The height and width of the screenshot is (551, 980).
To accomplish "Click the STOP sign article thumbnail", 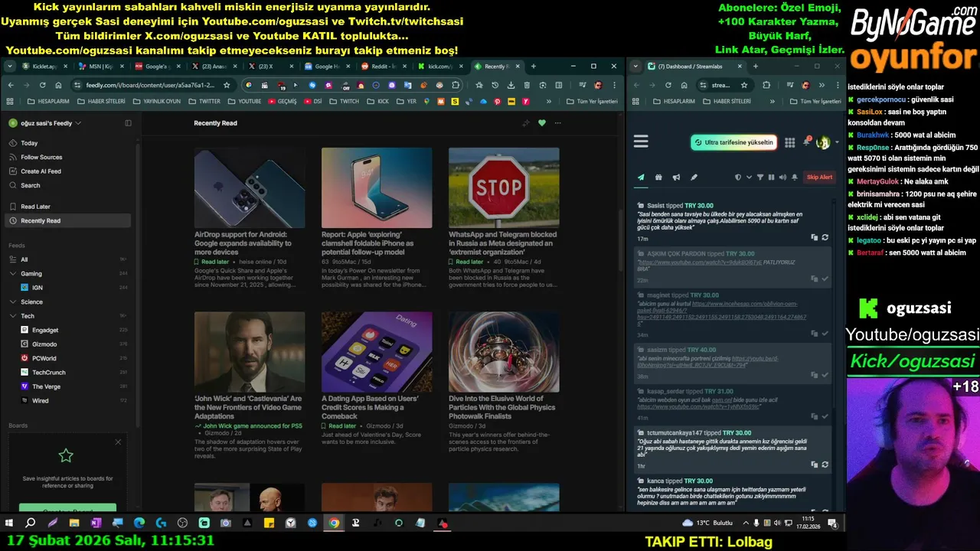I will (504, 187).
